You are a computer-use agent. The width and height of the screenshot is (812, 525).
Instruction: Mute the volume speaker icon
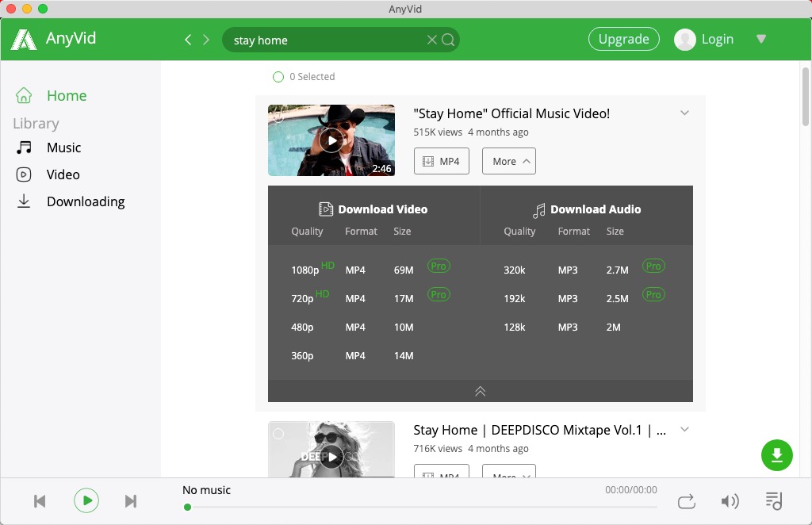click(x=730, y=501)
